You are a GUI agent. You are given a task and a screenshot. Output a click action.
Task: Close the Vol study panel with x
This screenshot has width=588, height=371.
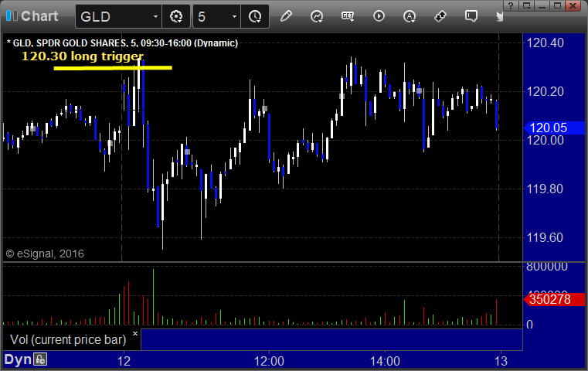(x=135, y=333)
